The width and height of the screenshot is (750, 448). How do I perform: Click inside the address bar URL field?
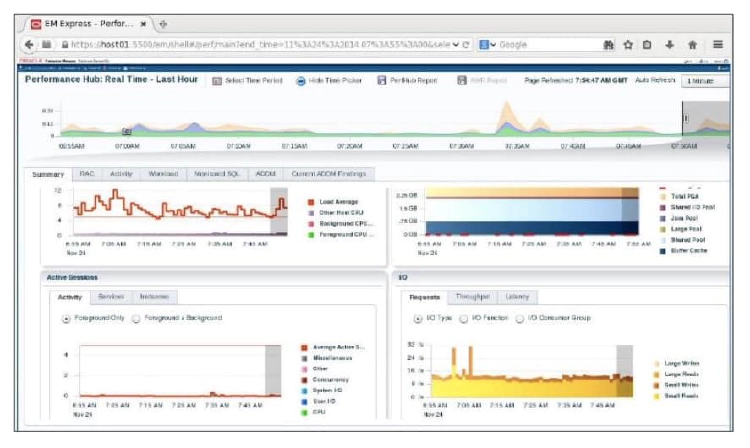[x=261, y=44]
